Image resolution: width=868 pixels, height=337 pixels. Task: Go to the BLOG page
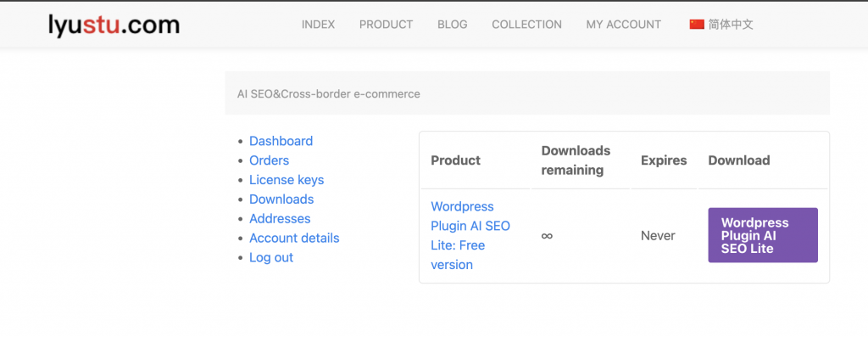[x=453, y=25]
